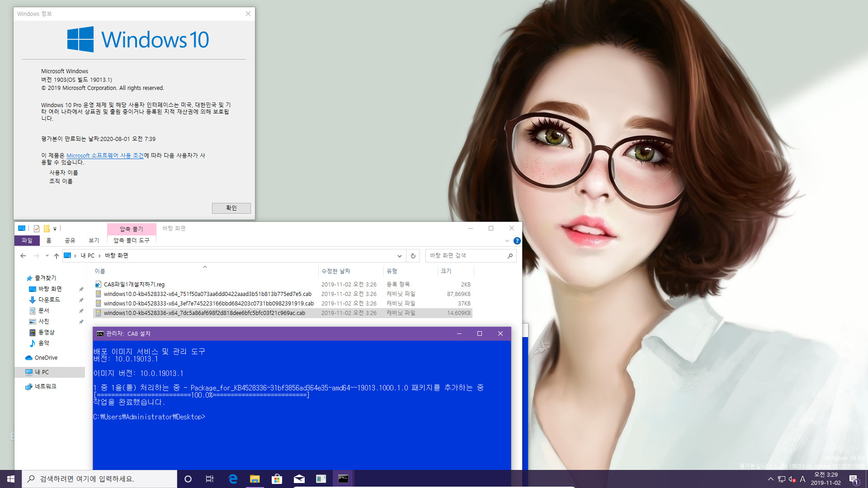Open recent locations dropdown arrow

tap(47, 256)
